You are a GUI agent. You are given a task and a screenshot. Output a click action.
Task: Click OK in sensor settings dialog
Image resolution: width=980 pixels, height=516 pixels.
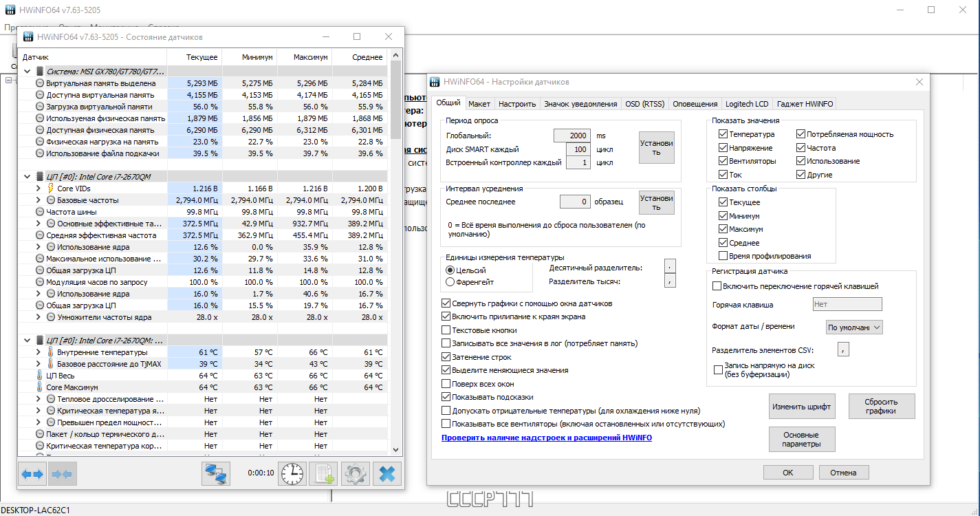click(x=788, y=473)
